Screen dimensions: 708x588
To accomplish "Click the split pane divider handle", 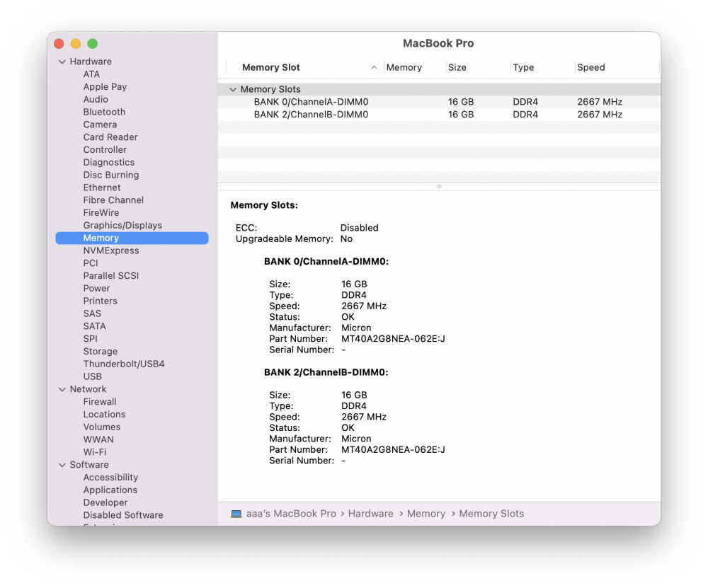I will tap(439, 186).
